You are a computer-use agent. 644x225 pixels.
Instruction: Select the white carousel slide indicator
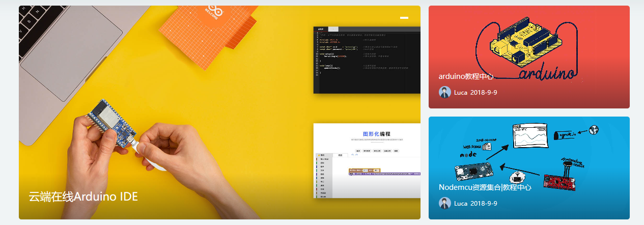pyautogui.click(x=404, y=18)
